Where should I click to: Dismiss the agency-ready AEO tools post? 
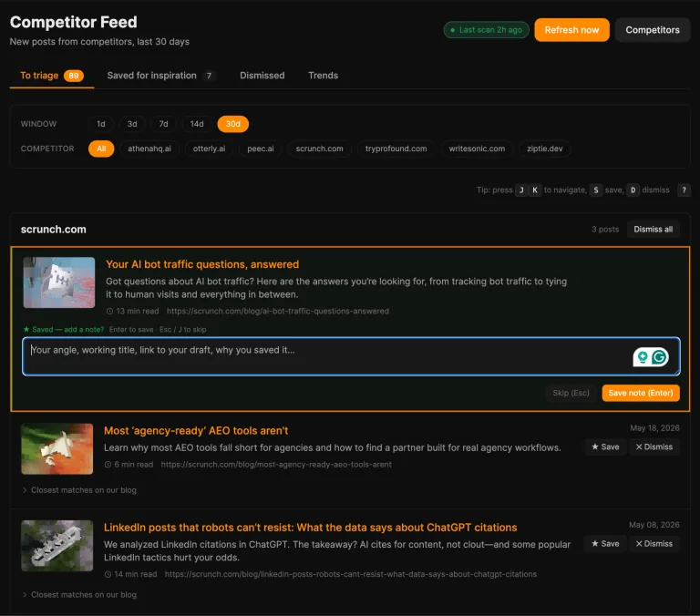click(654, 447)
